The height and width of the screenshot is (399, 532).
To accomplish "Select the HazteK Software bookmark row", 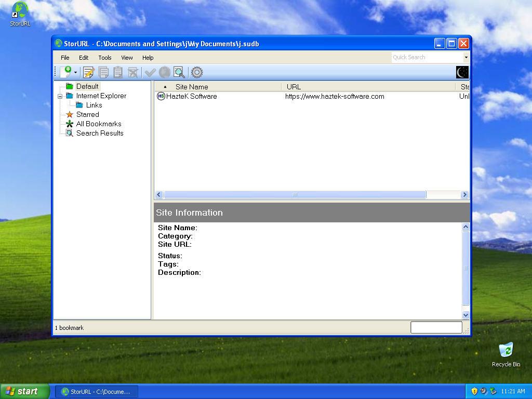I will point(192,96).
